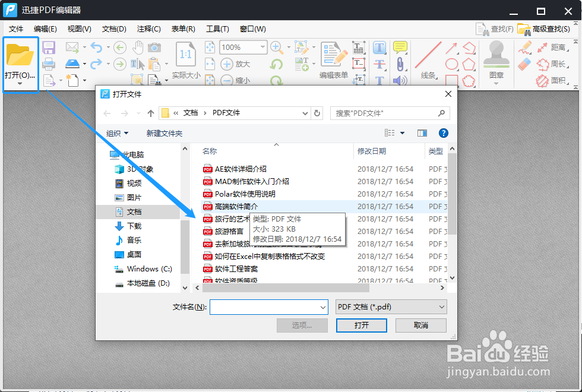Open the distance (距离) measuring tool

pyautogui.click(x=556, y=47)
